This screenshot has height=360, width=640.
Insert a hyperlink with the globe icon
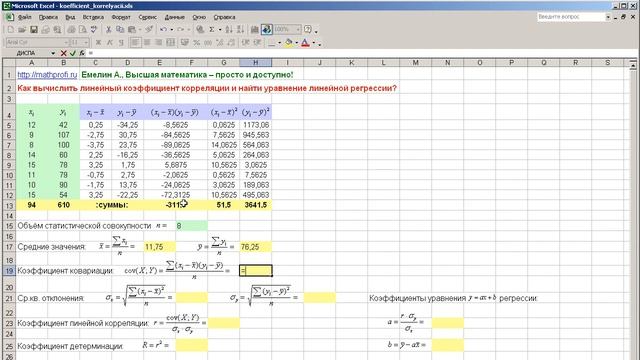[x=200, y=29]
